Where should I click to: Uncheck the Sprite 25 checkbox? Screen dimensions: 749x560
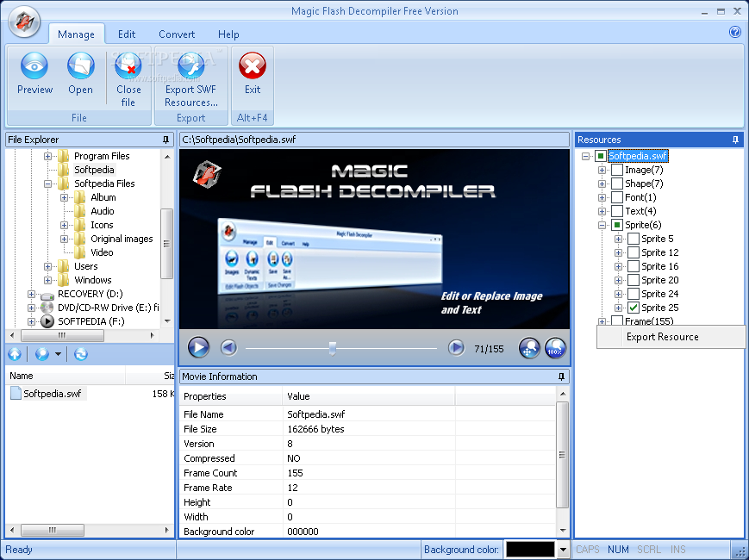pyautogui.click(x=634, y=308)
